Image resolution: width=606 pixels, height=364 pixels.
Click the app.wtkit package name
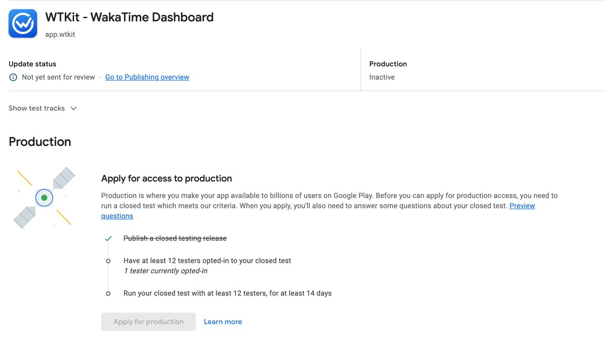tap(60, 35)
